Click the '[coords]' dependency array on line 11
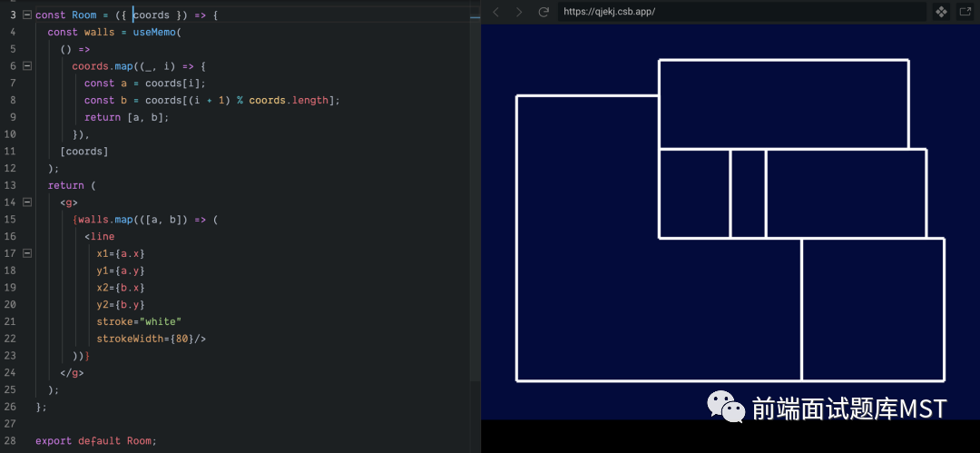The width and height of the screenshot is (980, 453). tap(84, 152)
